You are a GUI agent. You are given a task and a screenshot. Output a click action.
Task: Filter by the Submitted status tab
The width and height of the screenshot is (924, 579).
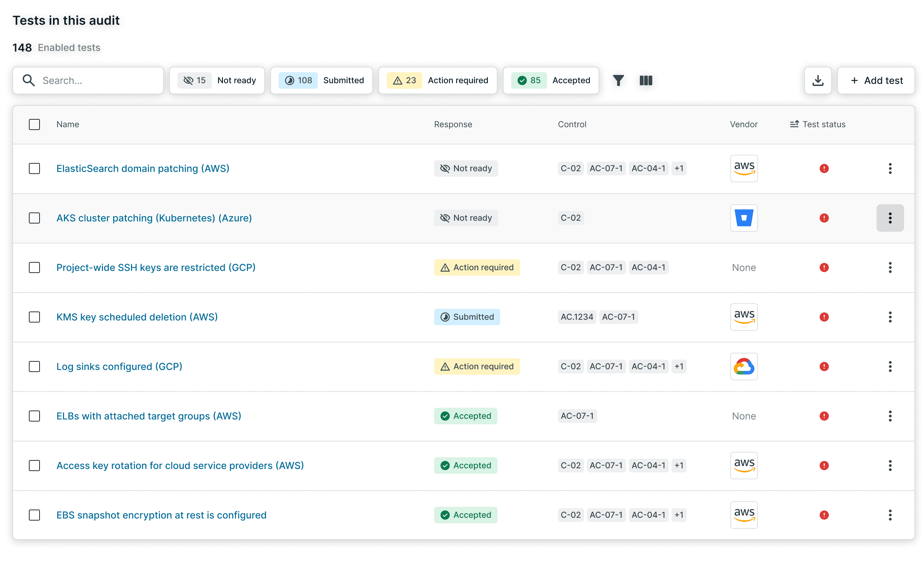click(321, 80)
